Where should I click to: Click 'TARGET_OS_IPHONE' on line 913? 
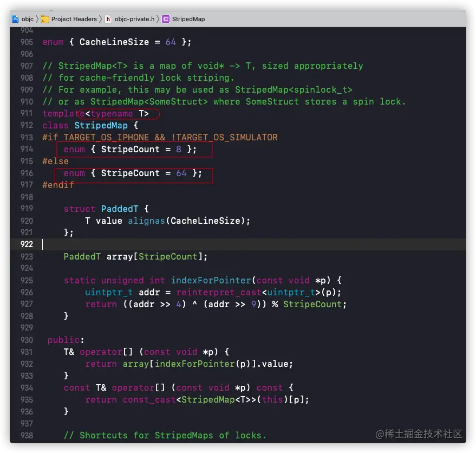point(106,137)
